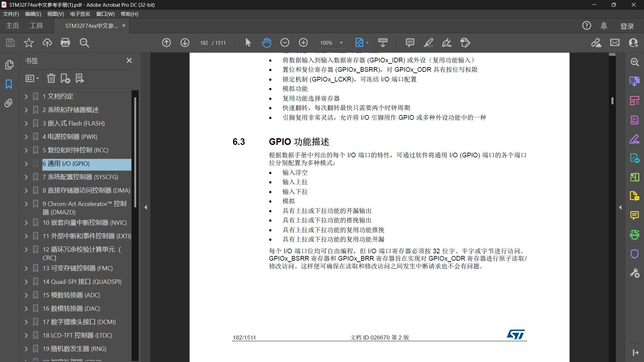Open the share with others icon

[x=633, y=43]
